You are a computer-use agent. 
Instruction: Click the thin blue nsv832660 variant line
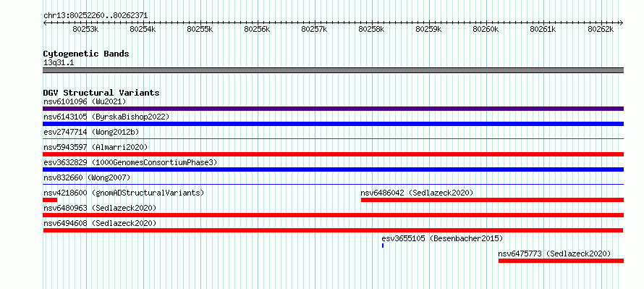(x=333, y=185)
